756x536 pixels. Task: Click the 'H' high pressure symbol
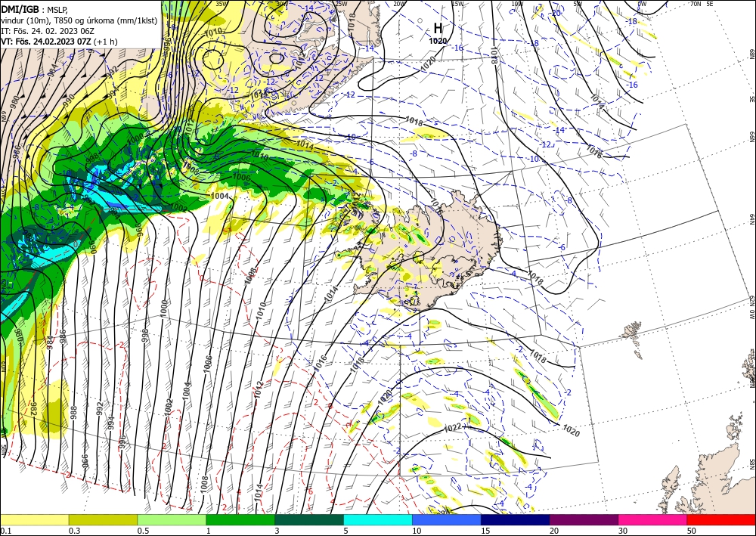(438, 28)
